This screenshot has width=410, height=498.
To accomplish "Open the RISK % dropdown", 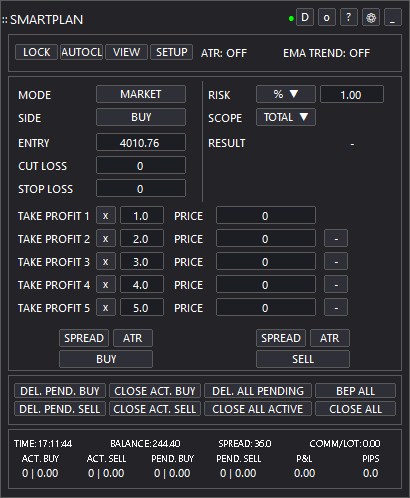I will click(x=286, y=94).
